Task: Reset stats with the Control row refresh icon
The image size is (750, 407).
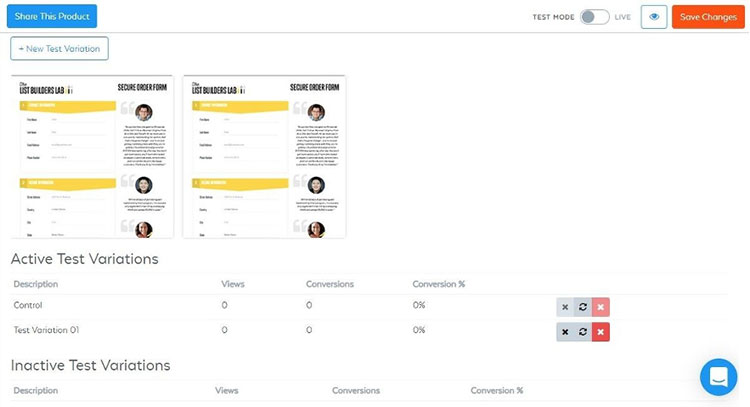Action: tap(583, 307)
